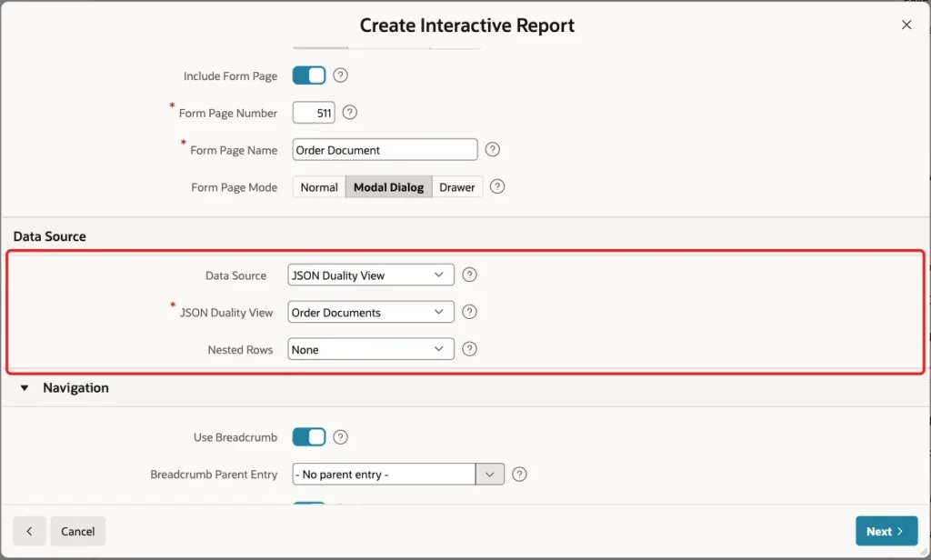The image size is (931, 560).
Task: Open help for Breadcrumb Parent Entry
Action: [x=519, y=474]
